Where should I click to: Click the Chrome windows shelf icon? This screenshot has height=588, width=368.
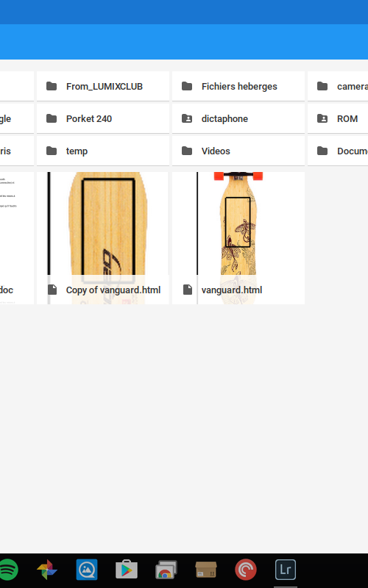click(166, 570)
